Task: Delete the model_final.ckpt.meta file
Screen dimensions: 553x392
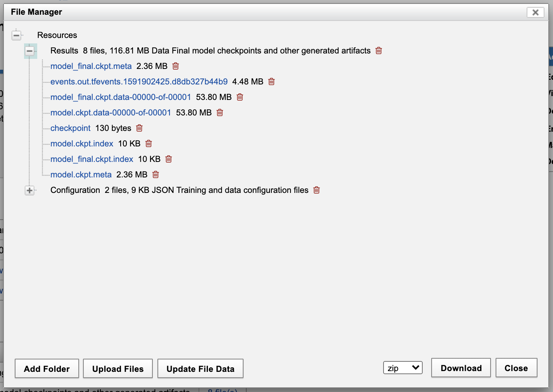Action: (176, 66)
